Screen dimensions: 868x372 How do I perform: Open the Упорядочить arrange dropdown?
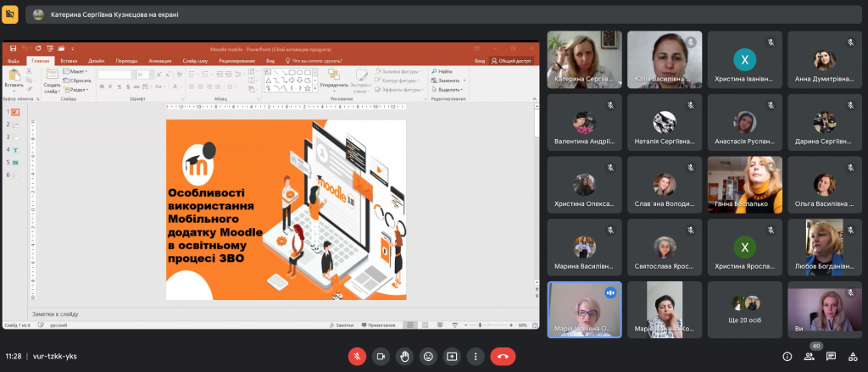tap(334, 81)
